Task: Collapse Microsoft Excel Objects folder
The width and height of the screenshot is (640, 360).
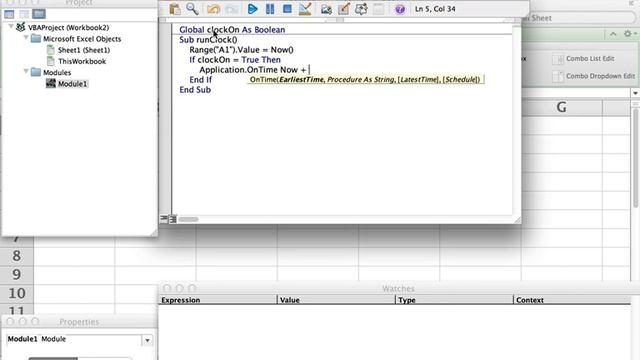Action: coord(26,38)
